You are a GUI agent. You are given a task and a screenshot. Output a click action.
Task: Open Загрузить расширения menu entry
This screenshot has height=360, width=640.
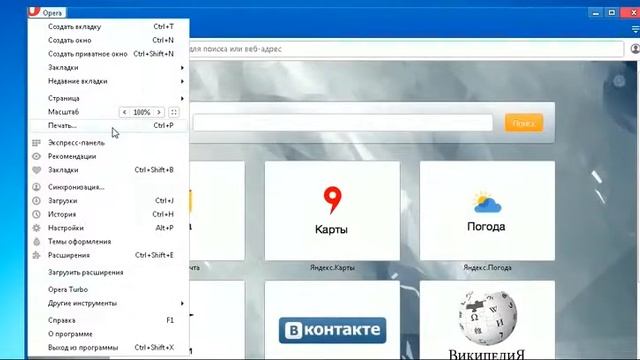pos(109,272)
